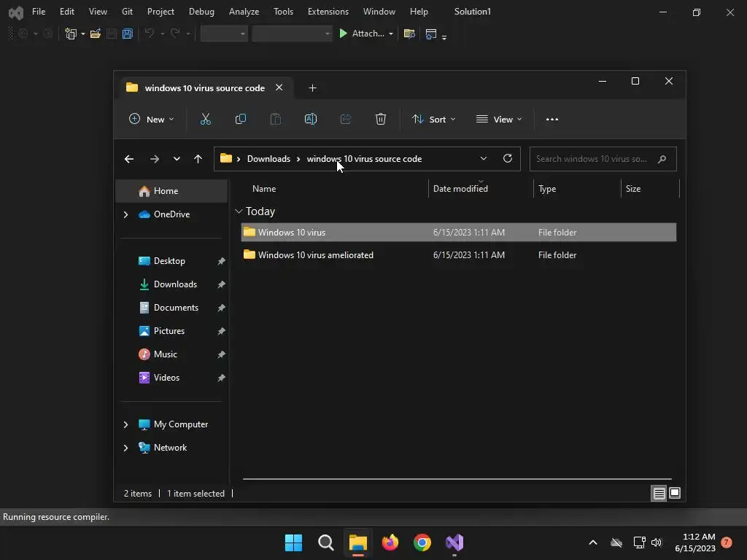747x560 pixels.
Task: Sort by Date modified column header
Action: pyautogui.click(x=460, y=189)
